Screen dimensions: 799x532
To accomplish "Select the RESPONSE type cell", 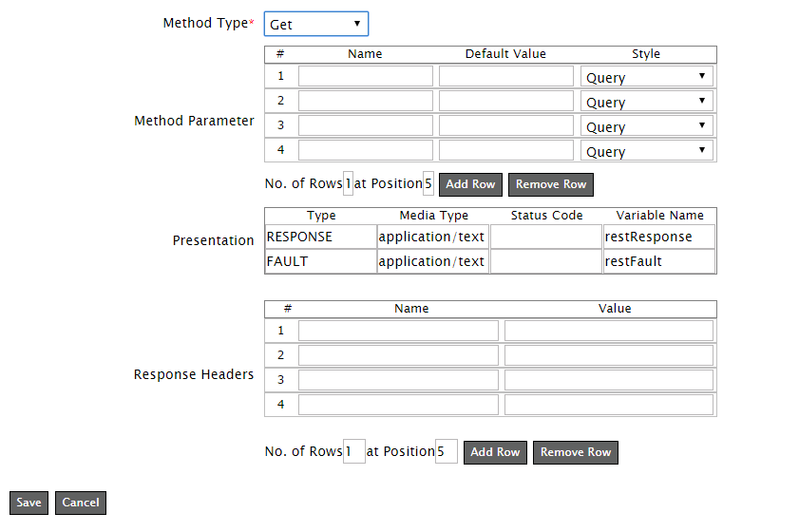I will click(321, 237).
